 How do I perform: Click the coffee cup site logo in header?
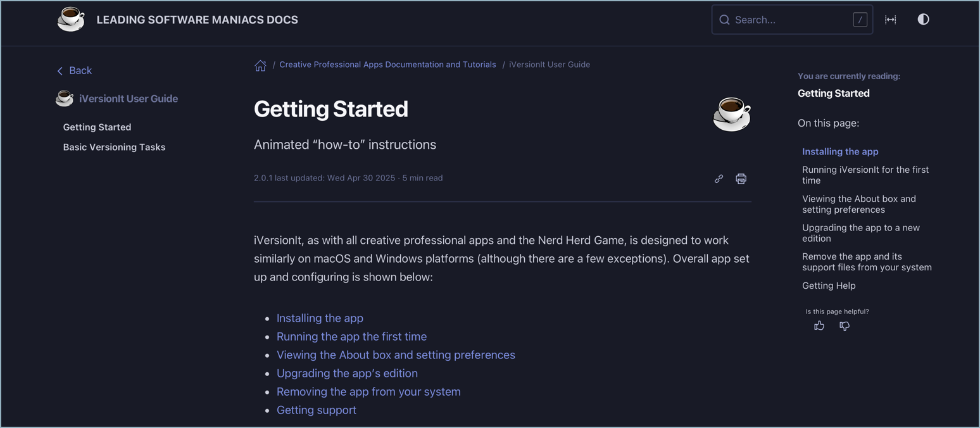coord(71,20)
